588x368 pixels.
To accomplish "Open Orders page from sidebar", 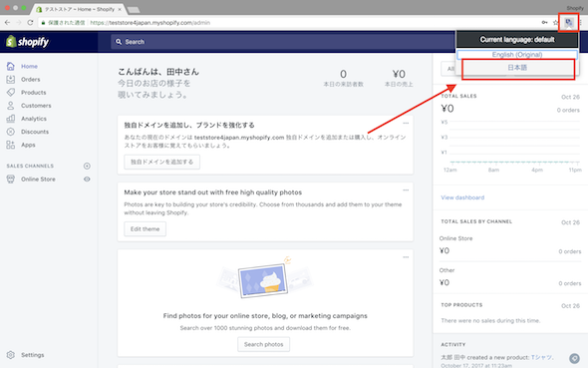I will click(30, 79).
